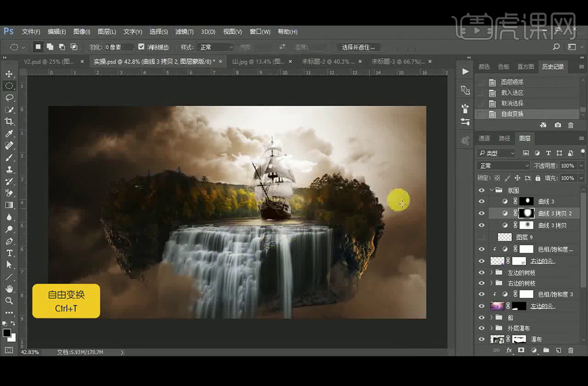Open the layer blend mode 正常 dropdown

coord(503,166)
